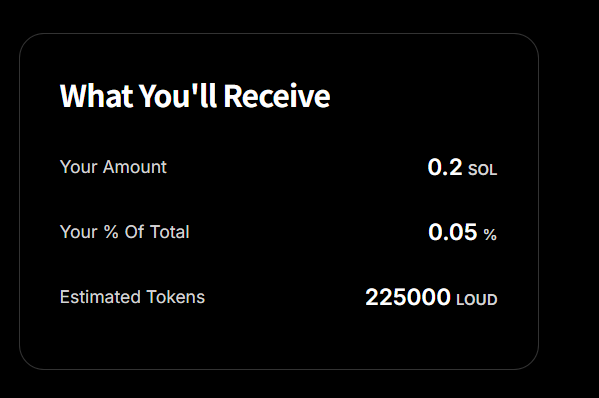Click the word "Total" in the second row
The width and height of the screenshot is (599, 398).
point(170,232)
